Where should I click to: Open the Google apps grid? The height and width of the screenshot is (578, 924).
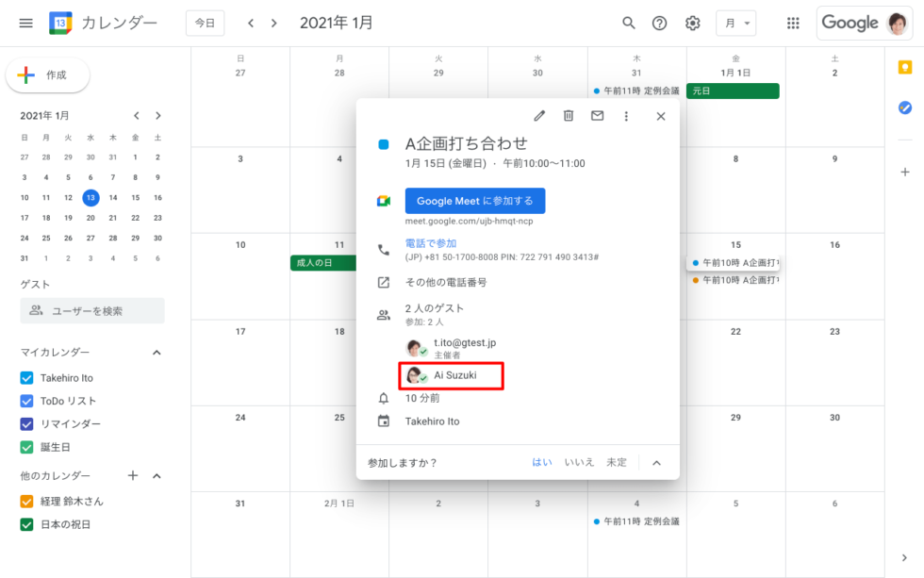[793, 24]
